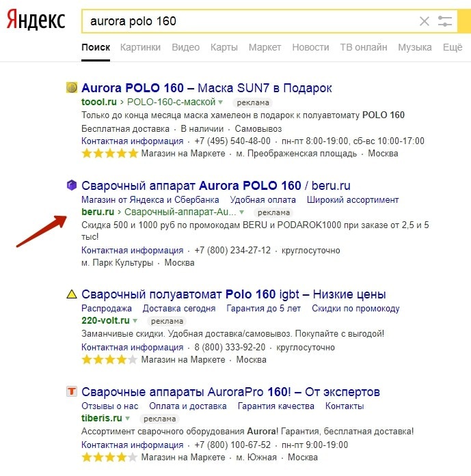Open Контактная информация for 220-volt.ru

click(x=132, y=348)
